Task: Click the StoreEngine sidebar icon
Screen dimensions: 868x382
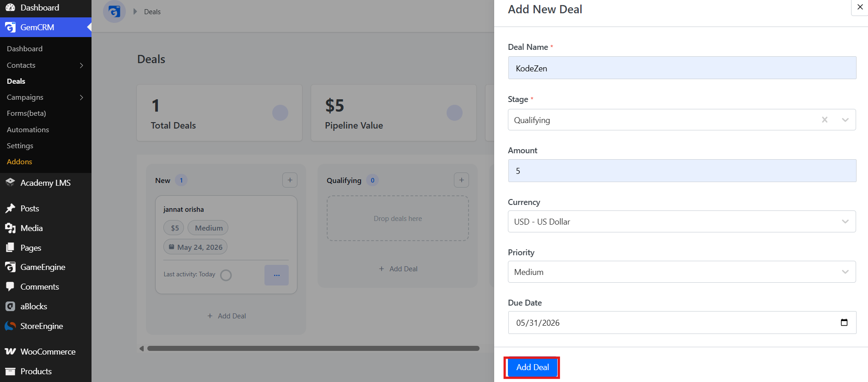Action: click(10, 326)
